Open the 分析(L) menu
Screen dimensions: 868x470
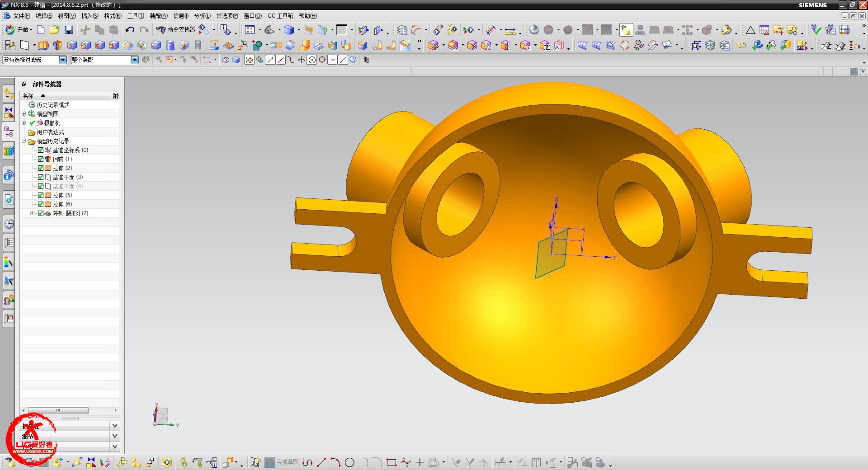(203, 16)
